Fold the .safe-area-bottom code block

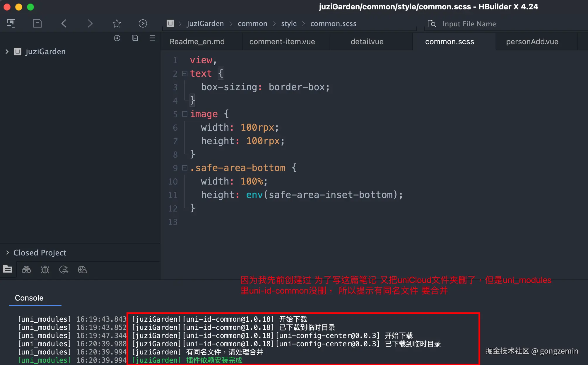tap(185, 168)
